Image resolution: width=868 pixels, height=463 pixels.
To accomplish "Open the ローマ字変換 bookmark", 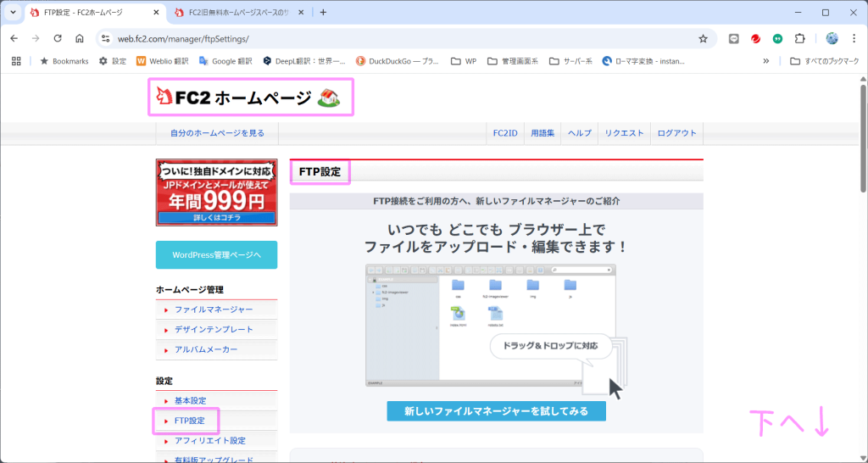I will click(644, 61).
